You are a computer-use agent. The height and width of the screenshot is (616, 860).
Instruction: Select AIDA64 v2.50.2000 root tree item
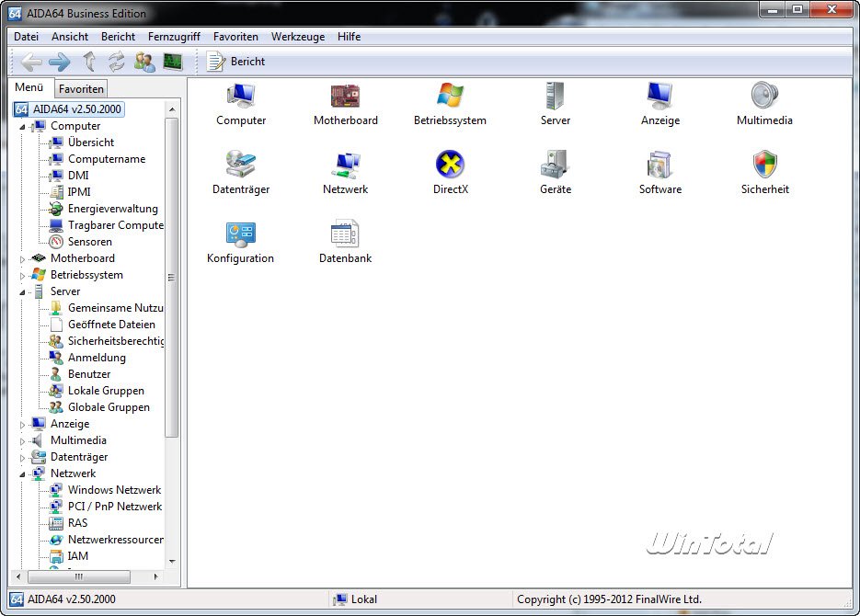pos(69,109)
